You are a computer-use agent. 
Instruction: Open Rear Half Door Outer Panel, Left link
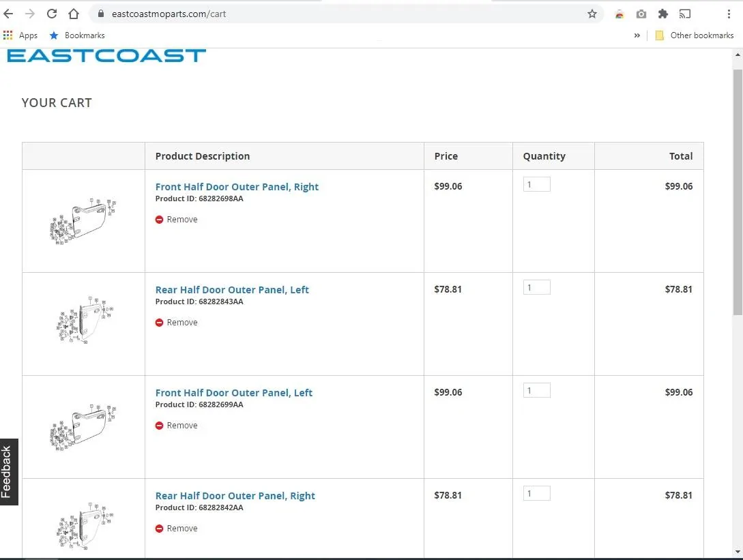click(232, 289)
